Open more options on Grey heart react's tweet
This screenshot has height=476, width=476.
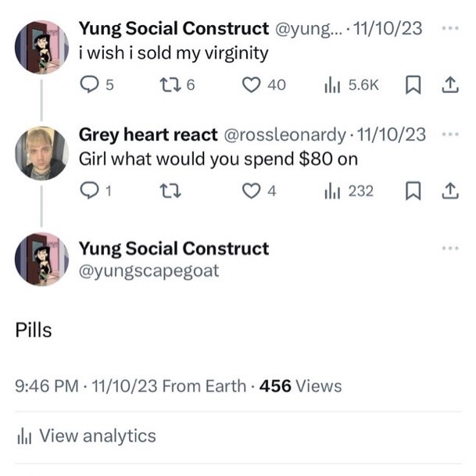tap(449, 134)
